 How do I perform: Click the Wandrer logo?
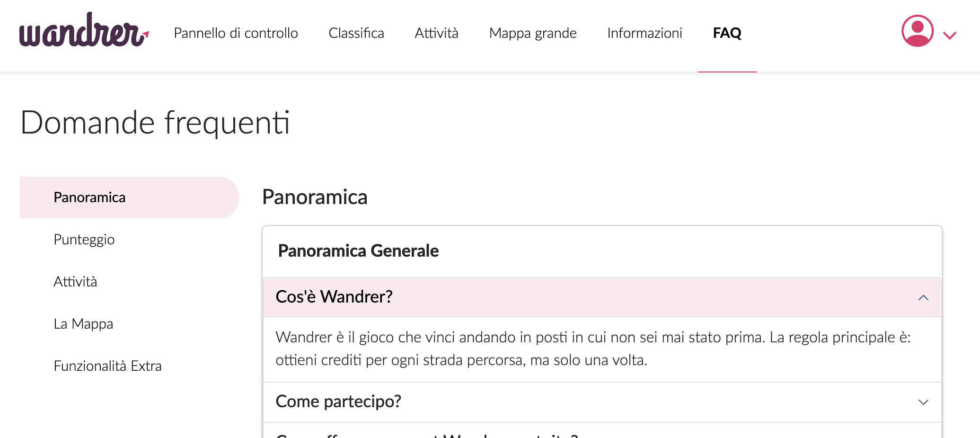84,31
